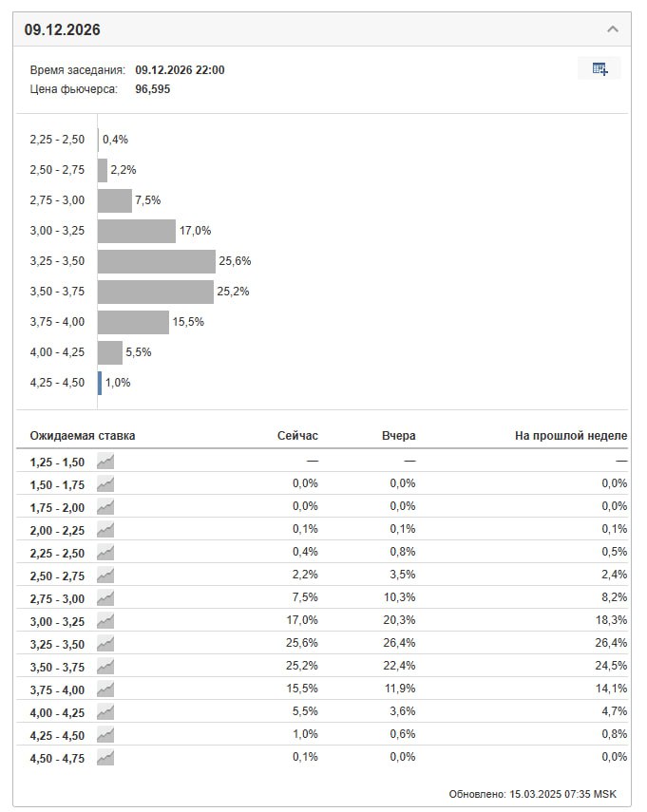Click the 'Вчера' column header
647x812 pixels.
[398, 436]
